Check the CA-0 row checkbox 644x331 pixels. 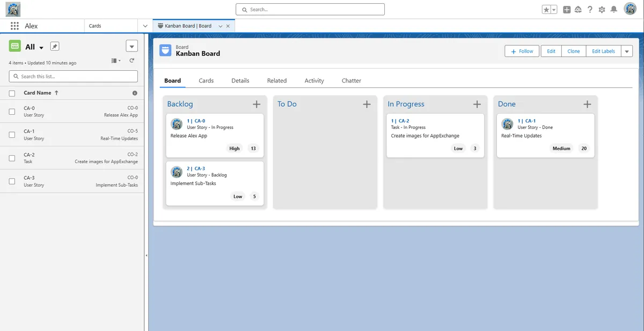point(12,112)
